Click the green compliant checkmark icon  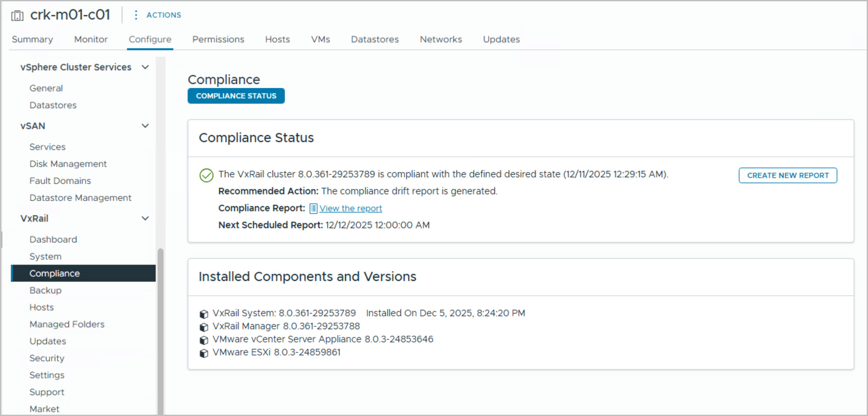(206, 175)
